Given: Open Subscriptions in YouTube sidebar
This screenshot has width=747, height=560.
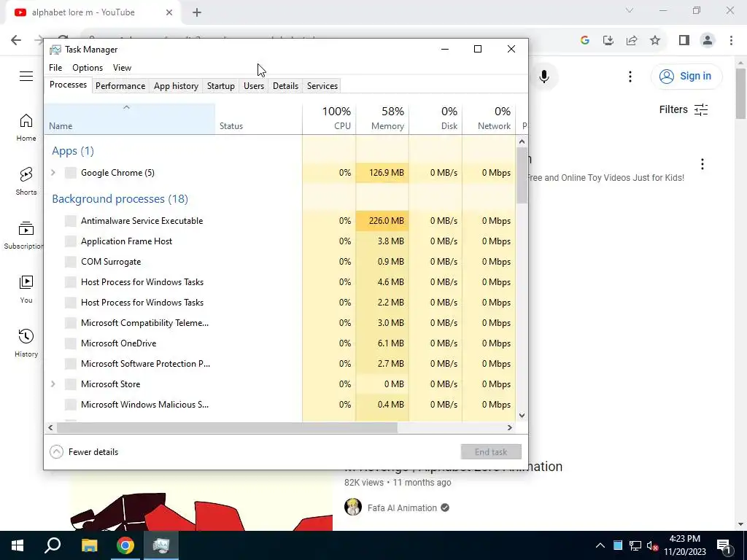Looking at the screenshot, I should point(24,236).
